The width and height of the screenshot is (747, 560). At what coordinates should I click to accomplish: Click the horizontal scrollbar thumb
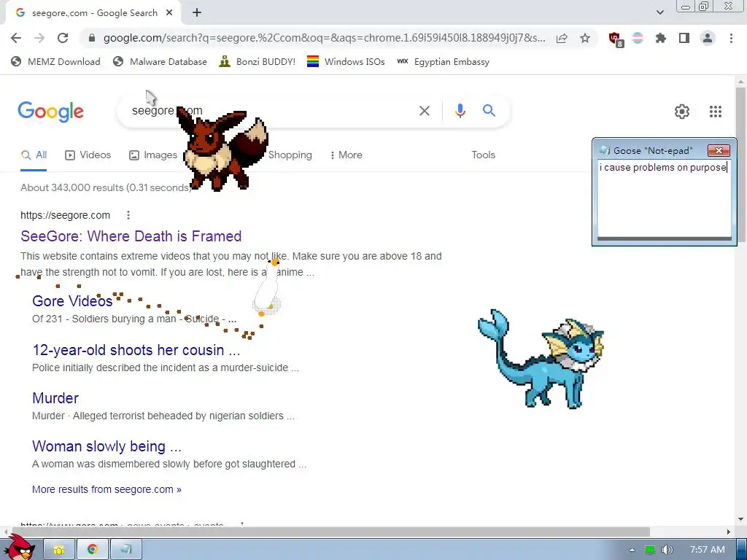coord(330,532)
